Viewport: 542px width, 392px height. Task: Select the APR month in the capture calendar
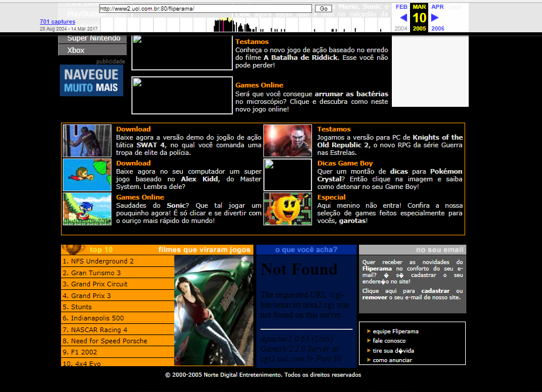[437, 7]
